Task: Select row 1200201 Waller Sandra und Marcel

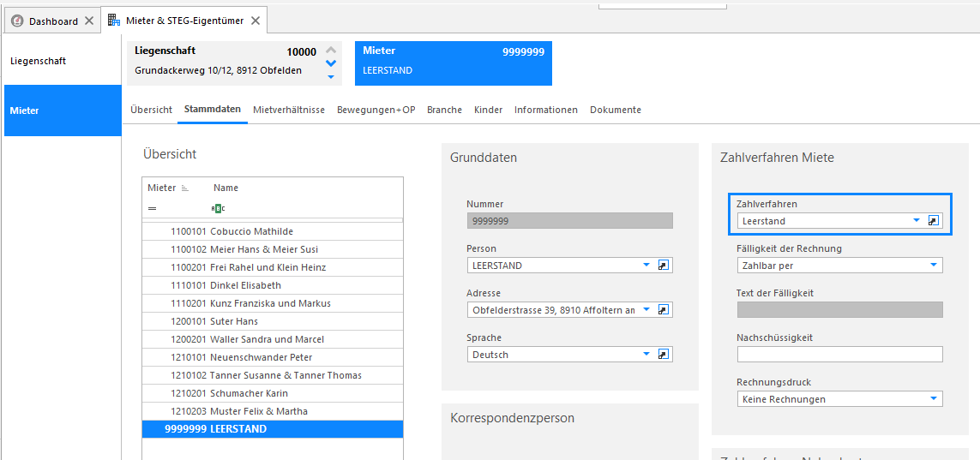Action: click(273, 339)
